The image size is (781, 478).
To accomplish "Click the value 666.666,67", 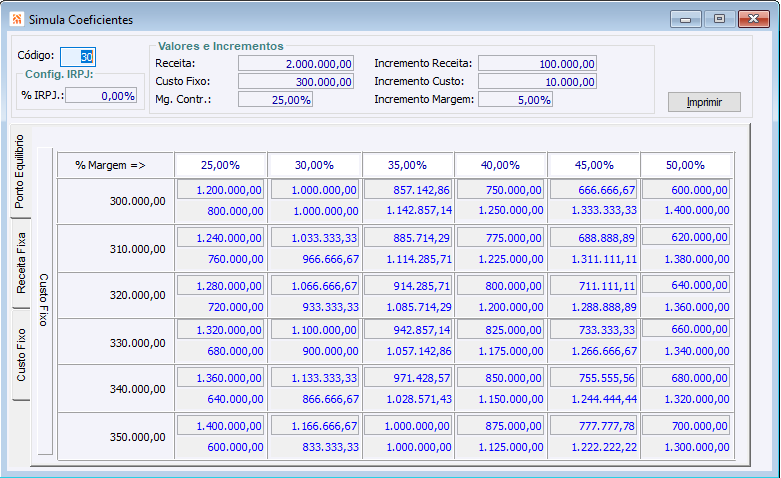I will (x=593, y=190).
